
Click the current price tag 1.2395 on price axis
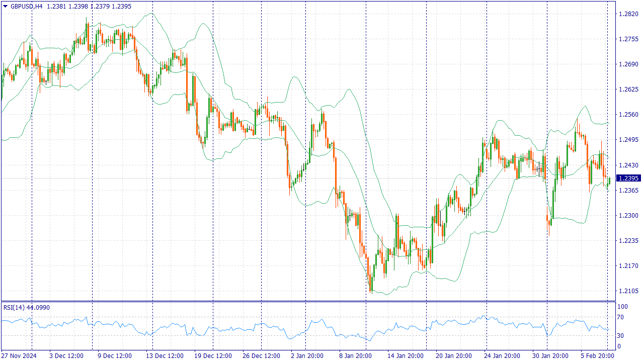click(x=629, y=178)
